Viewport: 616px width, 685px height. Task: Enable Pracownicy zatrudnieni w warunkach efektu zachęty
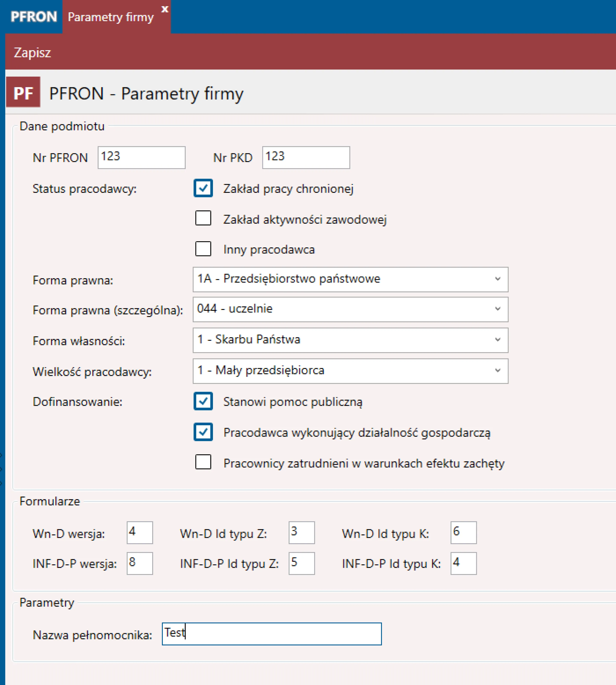click(203, 462)
